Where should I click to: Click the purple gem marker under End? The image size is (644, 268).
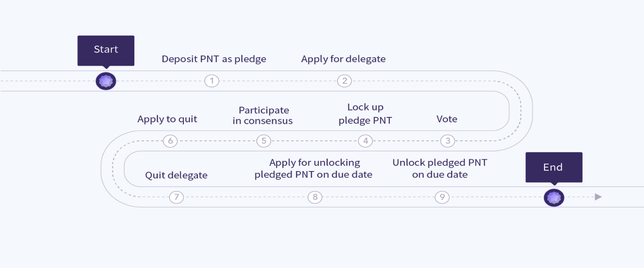554,198
